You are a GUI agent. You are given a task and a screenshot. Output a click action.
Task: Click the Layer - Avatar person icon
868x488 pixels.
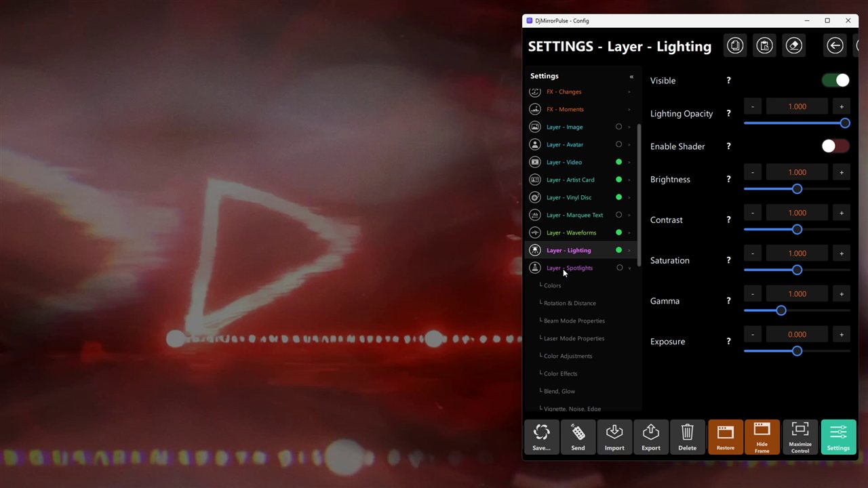pos(535,144)
